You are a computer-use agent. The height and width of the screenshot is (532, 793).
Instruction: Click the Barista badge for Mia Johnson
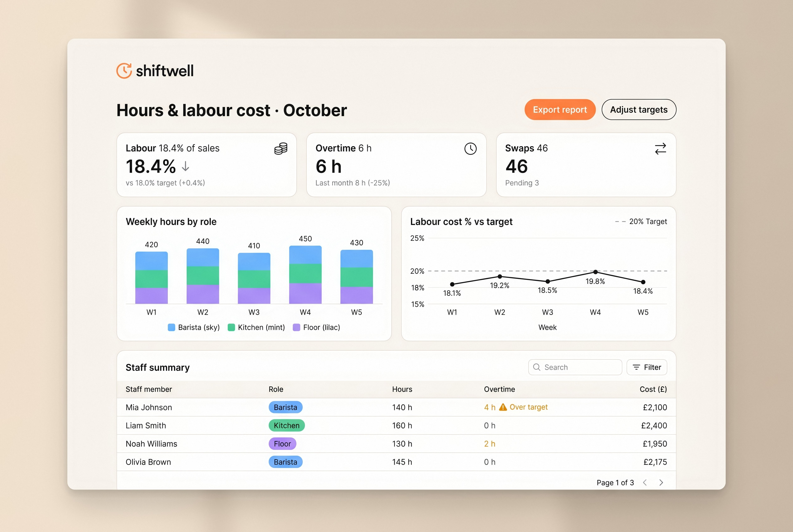tap(285, 407)
